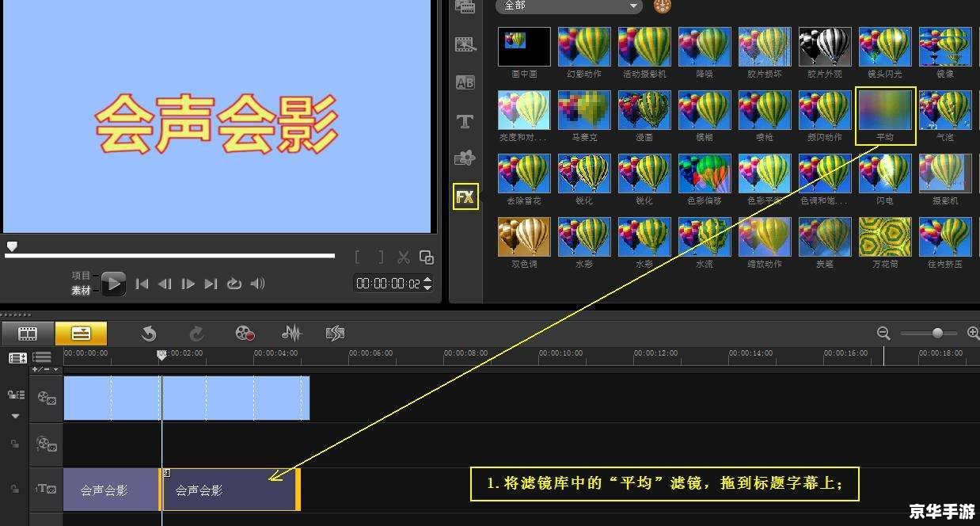Select the 往内挤压 filter thumbnail
The height and width of the screenshot is (526, 980).
coord(945,237)
